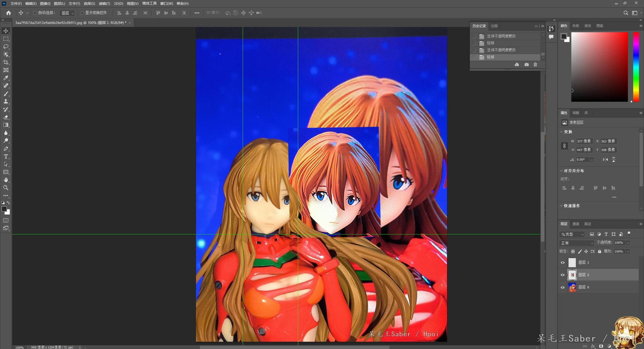Open the 滤镜(T) menu
Screen dimensions: 644x349
click(x=104, y=3)
